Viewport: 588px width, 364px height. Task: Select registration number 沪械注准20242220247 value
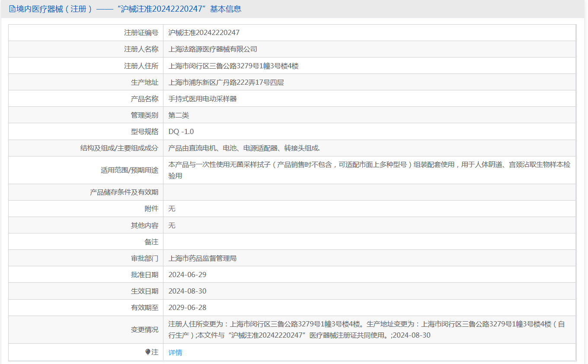(204, 32)
